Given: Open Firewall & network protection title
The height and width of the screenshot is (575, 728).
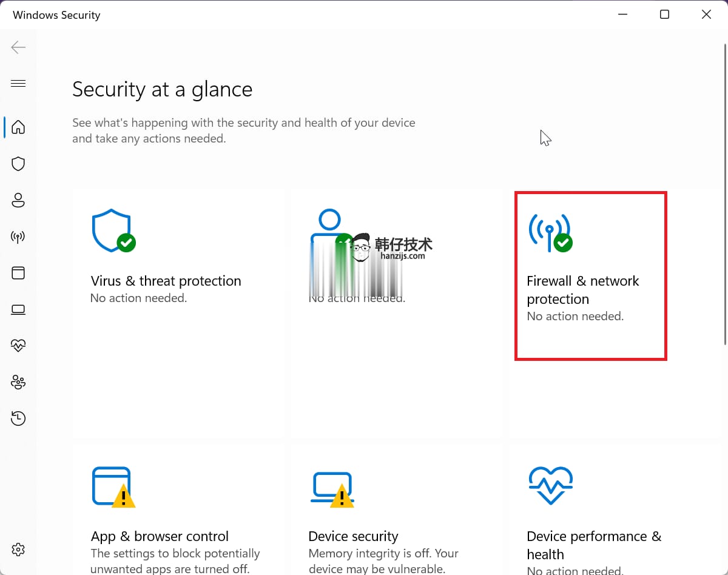Looking at the screenshot, I should pos(583,290).
